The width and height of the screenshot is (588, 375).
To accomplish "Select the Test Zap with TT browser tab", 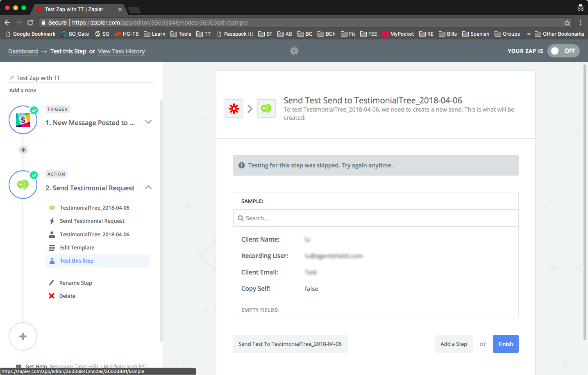I will click(x=78, y=9).
